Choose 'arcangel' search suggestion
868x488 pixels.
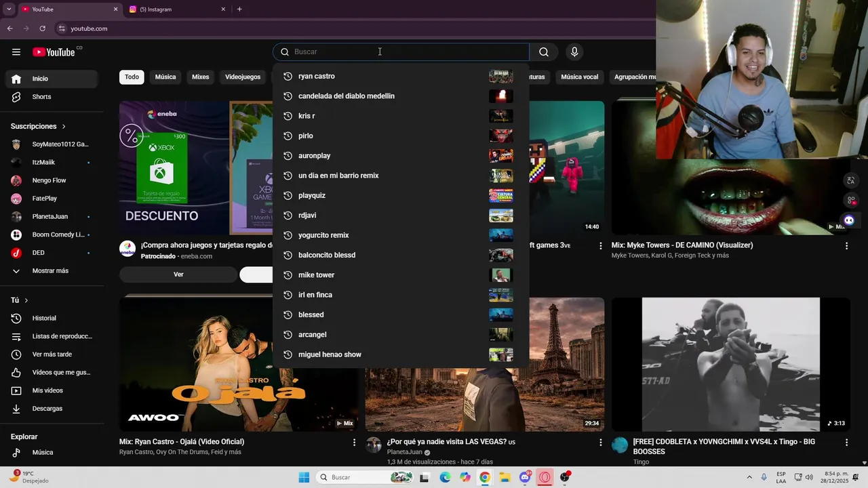point(401,335)
